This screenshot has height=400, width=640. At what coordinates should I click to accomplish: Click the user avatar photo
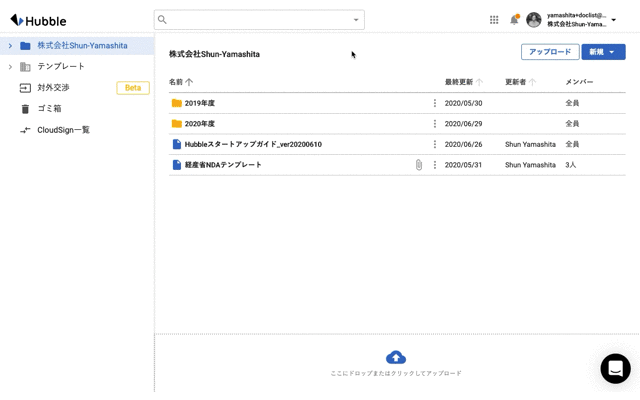533,20
